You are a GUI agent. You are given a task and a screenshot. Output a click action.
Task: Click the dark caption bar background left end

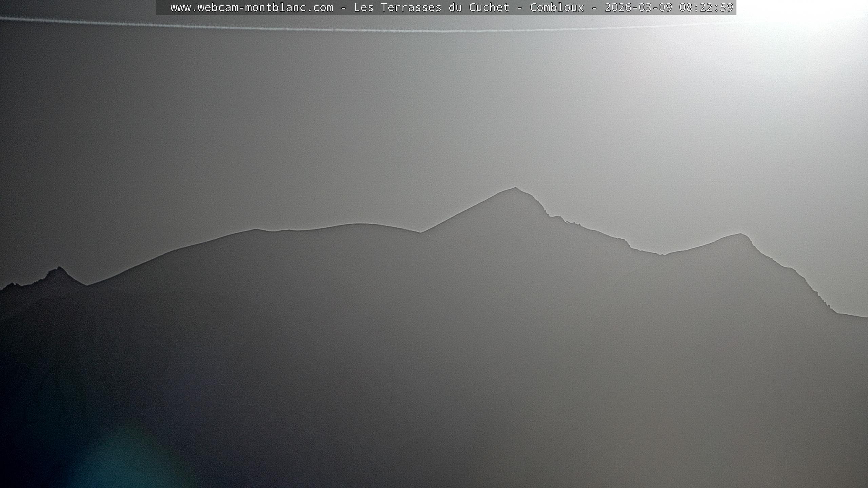[x=163, y=7]
